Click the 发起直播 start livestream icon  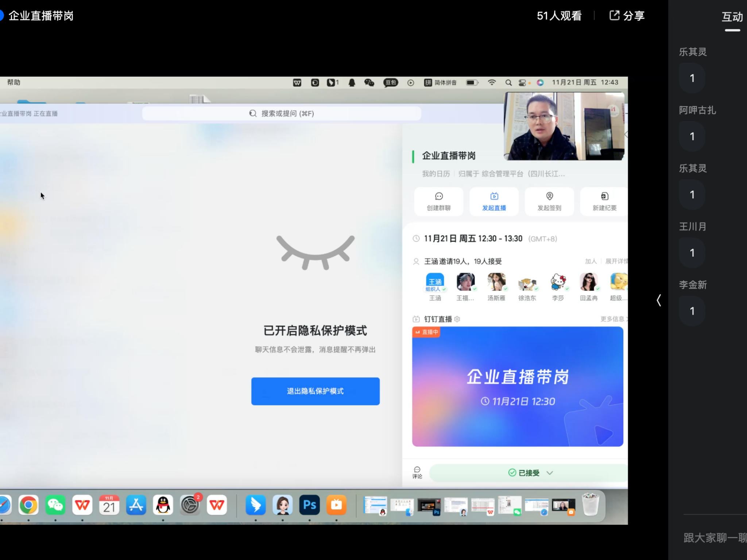(494, 197)
